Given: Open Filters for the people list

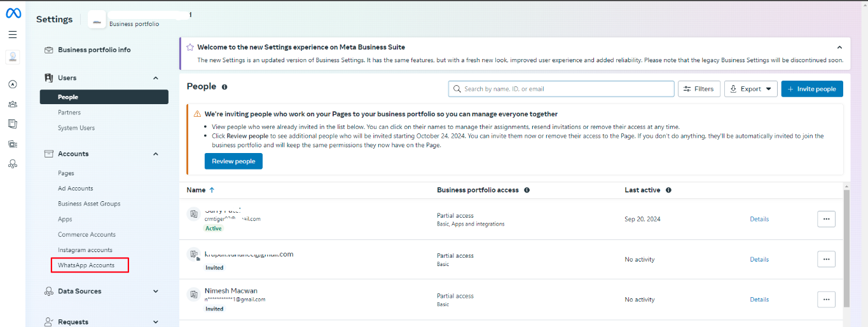Looking at the screenshot, I should pyautogui.click(x=699, y=89).
